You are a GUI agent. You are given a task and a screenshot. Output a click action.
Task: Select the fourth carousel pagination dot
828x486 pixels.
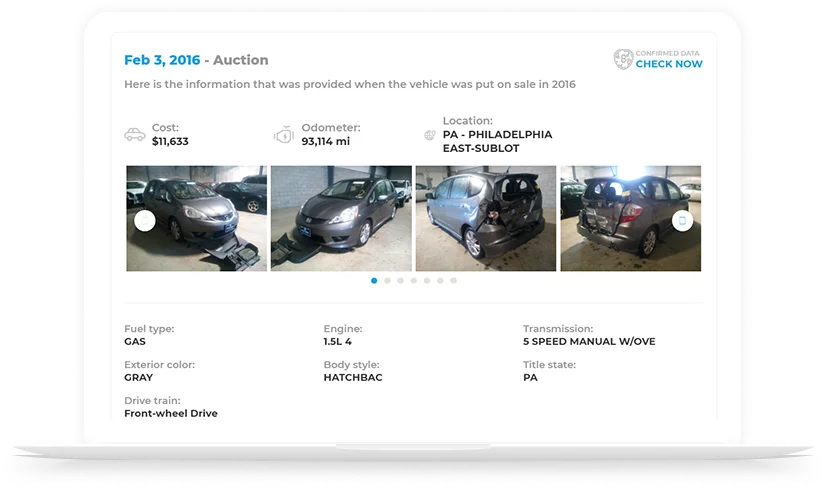coord(413,281)
